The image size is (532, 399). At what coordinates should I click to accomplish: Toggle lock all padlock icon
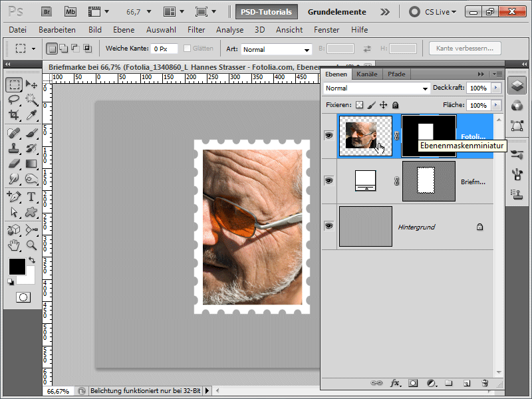(x=395, y=105)
